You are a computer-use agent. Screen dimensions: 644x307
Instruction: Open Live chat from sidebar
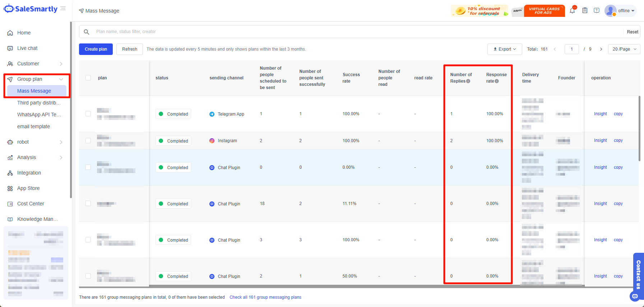27,48
